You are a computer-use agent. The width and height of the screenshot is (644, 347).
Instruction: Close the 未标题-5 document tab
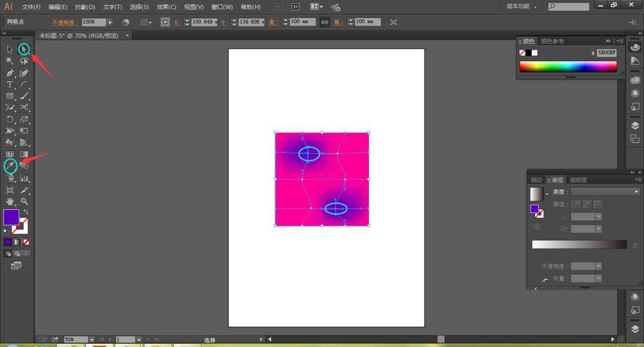(128, 35)
